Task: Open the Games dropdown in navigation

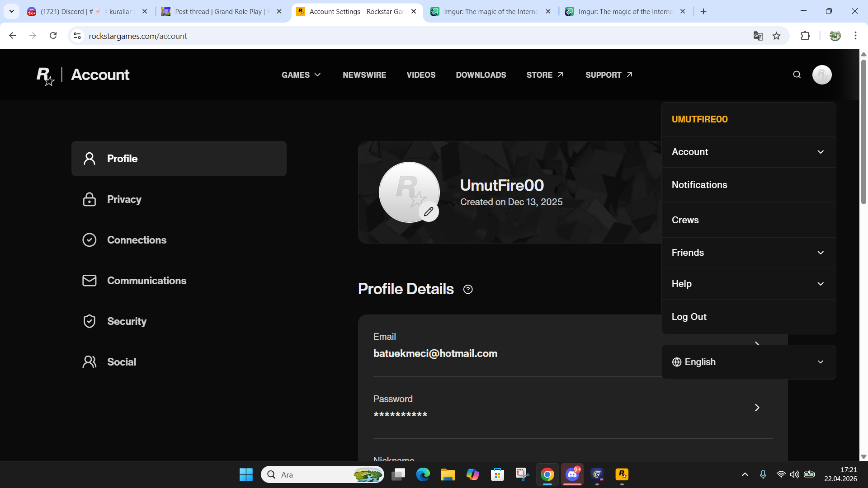Action: (301, 75)
